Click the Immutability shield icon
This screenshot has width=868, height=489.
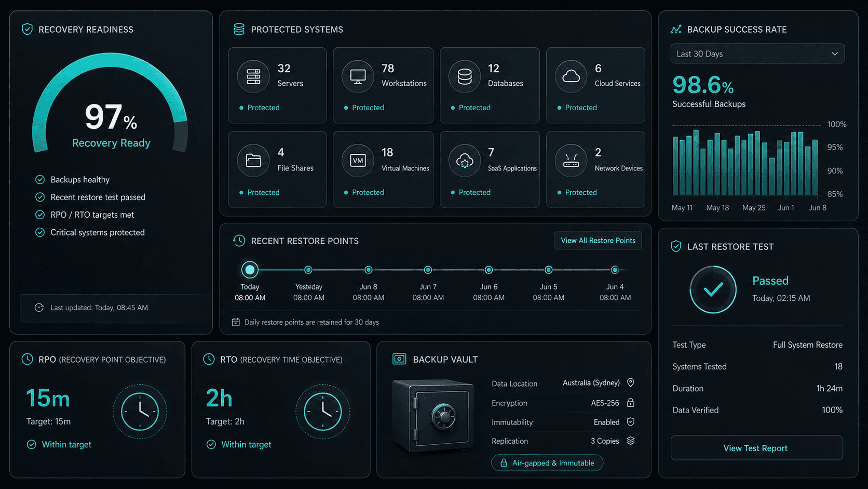pos(631,422)
